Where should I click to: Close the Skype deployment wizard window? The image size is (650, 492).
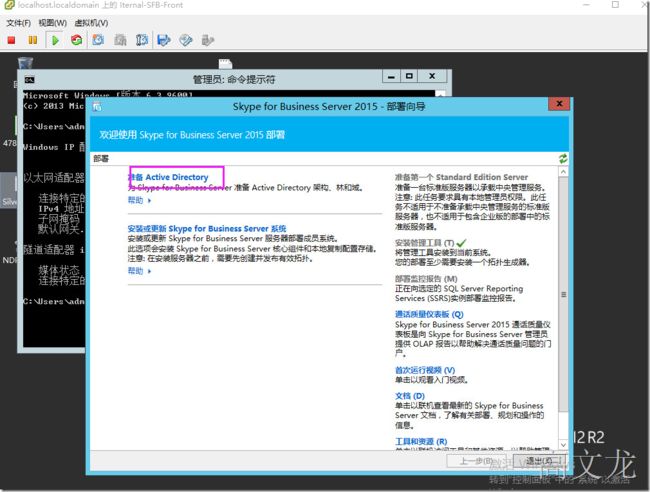click(559, 104)
